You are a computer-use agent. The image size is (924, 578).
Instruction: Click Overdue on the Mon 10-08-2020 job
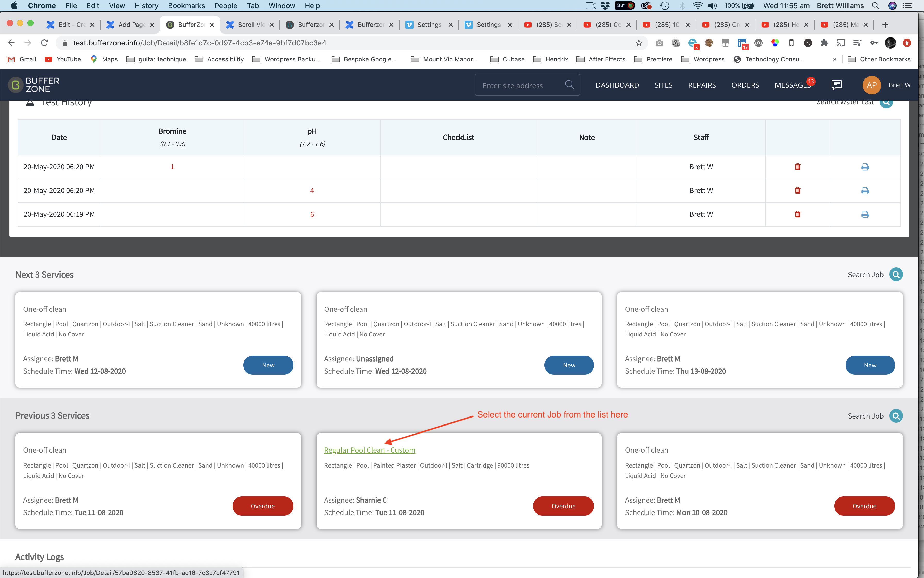pyautogui.click(x=864, y=506)
